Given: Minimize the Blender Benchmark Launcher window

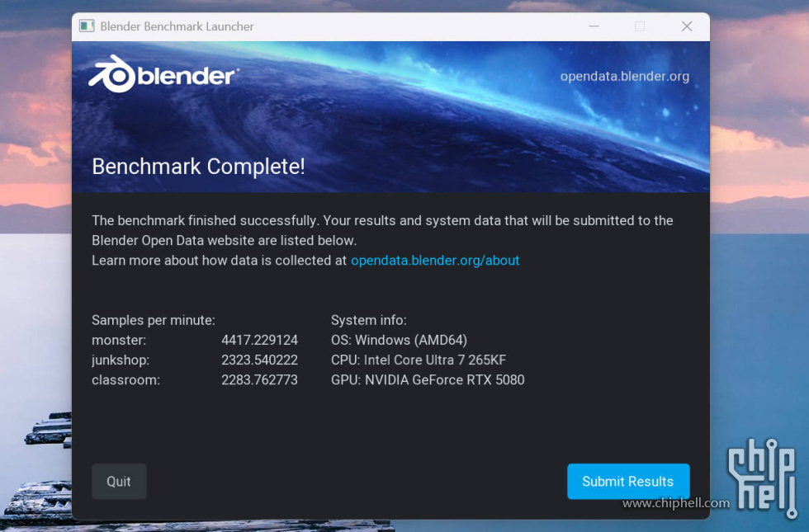Looking at the screenshot, I should pyautogui.click(x=594, y=26).
